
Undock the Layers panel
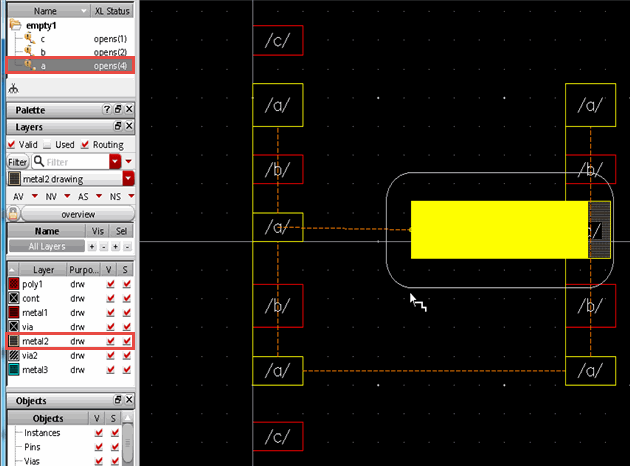118,126
